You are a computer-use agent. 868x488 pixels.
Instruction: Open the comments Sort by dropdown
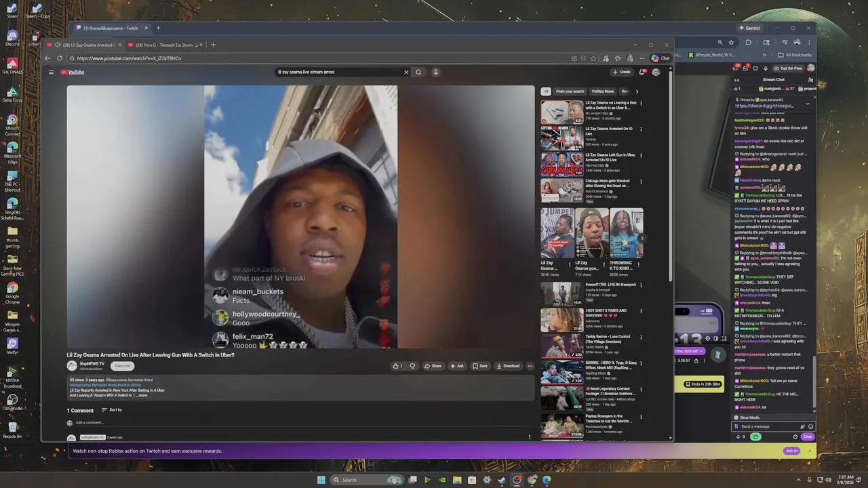112,410
